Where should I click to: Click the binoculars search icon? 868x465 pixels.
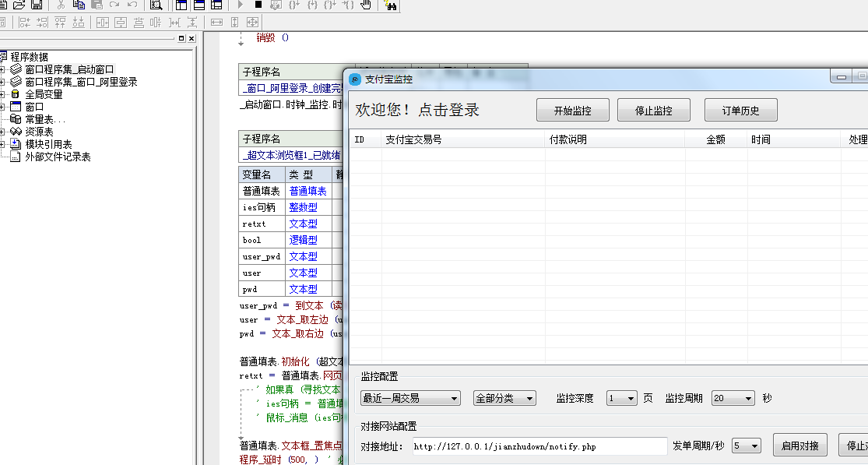coord(391,5)
